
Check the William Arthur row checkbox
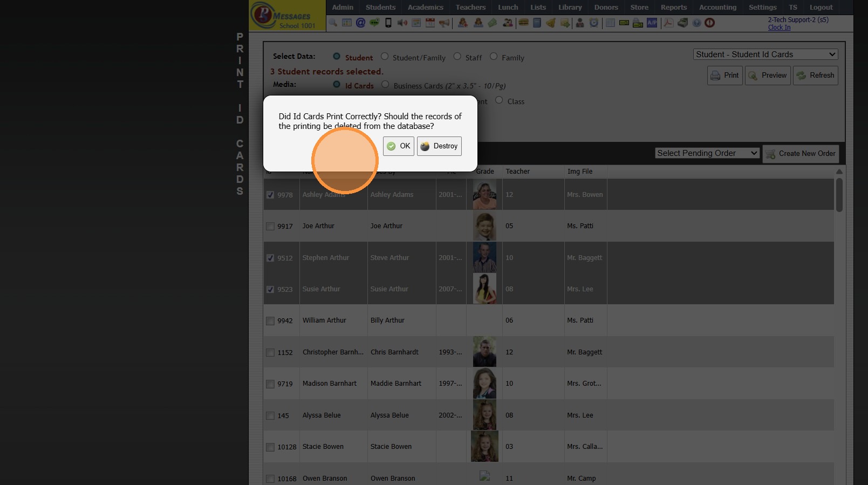(270, 321)
